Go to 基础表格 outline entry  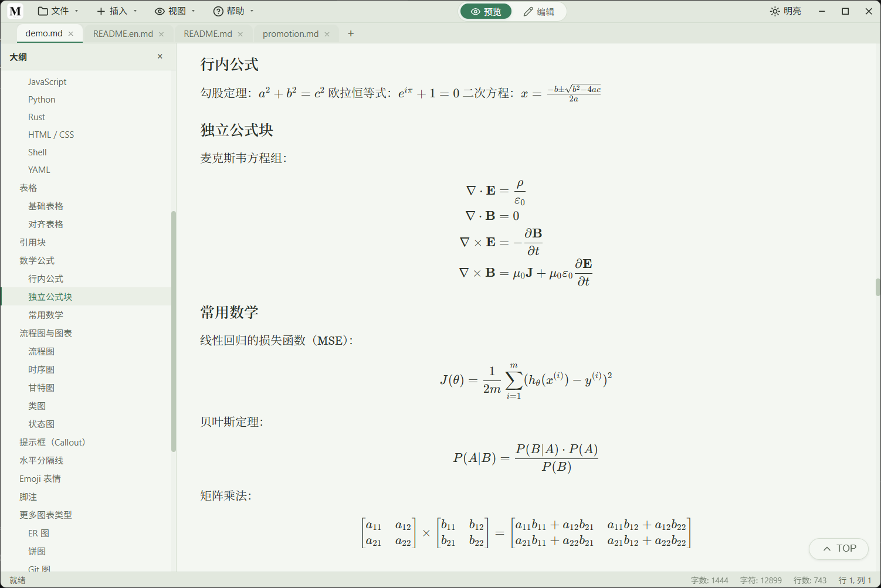pyautogui.click(x=46, y=206)
